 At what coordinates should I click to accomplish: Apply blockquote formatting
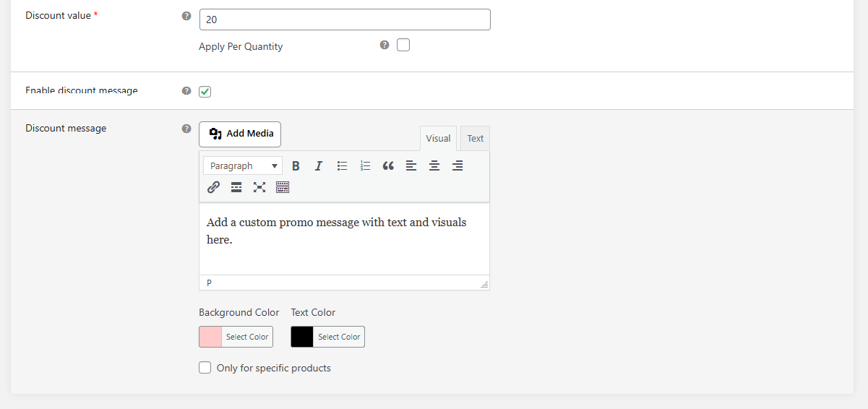click(388, 166)
